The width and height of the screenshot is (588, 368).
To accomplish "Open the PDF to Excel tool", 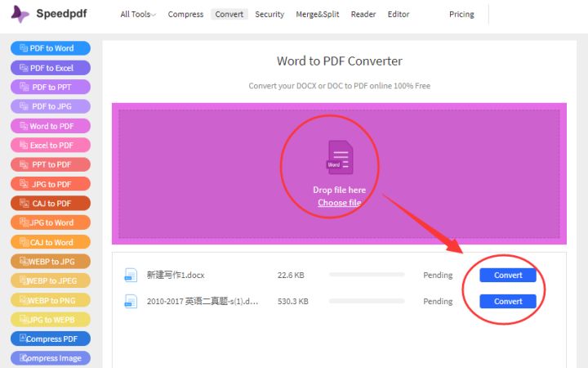I will pyautogui.click(x=51, y=68).
